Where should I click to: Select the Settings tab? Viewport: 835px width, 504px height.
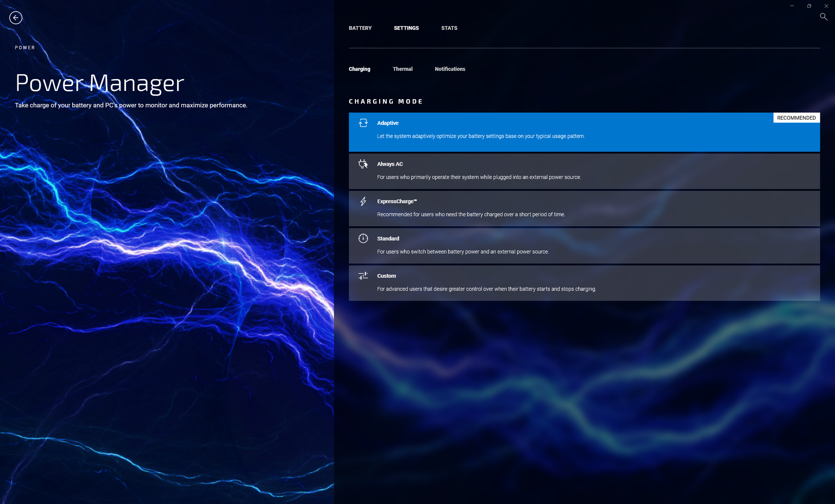[406, 28]
